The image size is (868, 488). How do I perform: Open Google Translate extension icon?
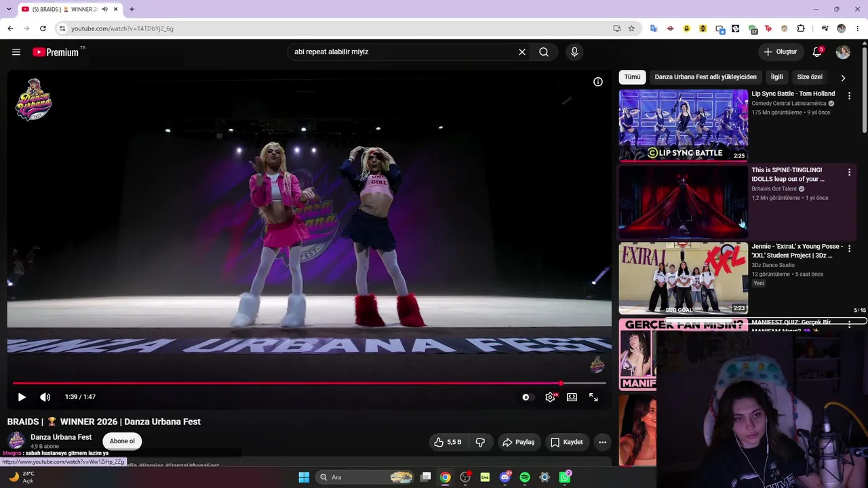click(x=654, y=28)
